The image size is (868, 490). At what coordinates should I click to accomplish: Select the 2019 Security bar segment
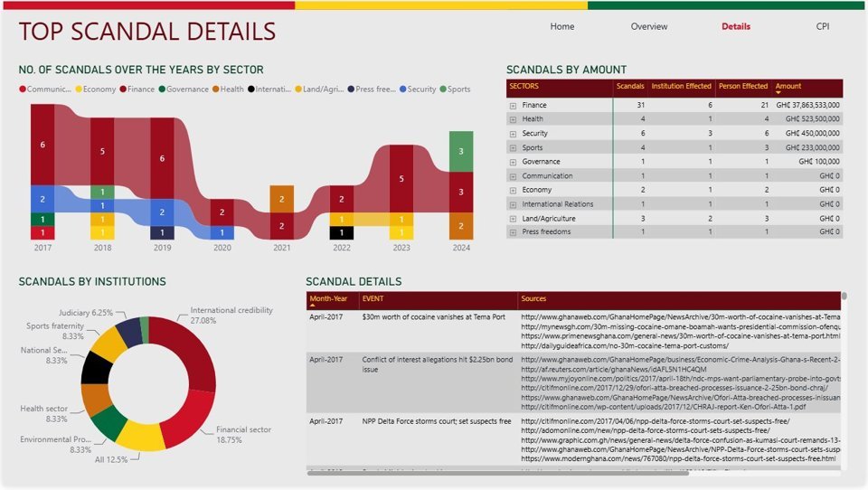(162, 212)
